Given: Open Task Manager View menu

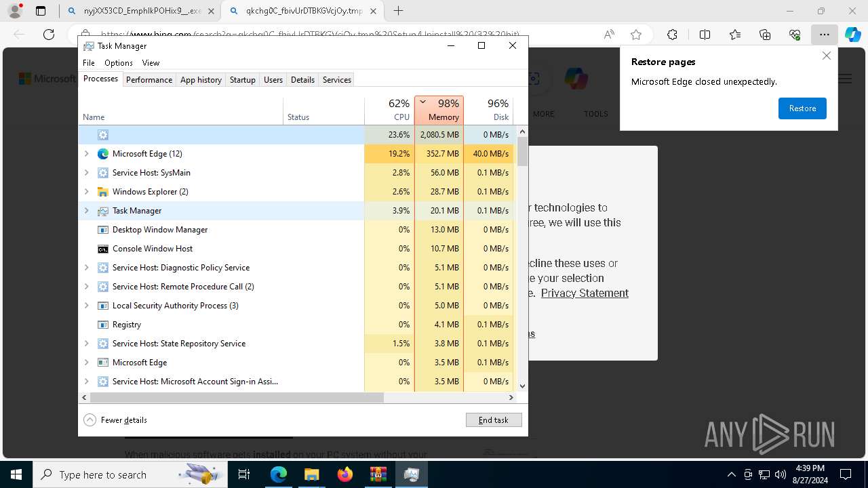Looking at the screenshot, I should 151,62.
